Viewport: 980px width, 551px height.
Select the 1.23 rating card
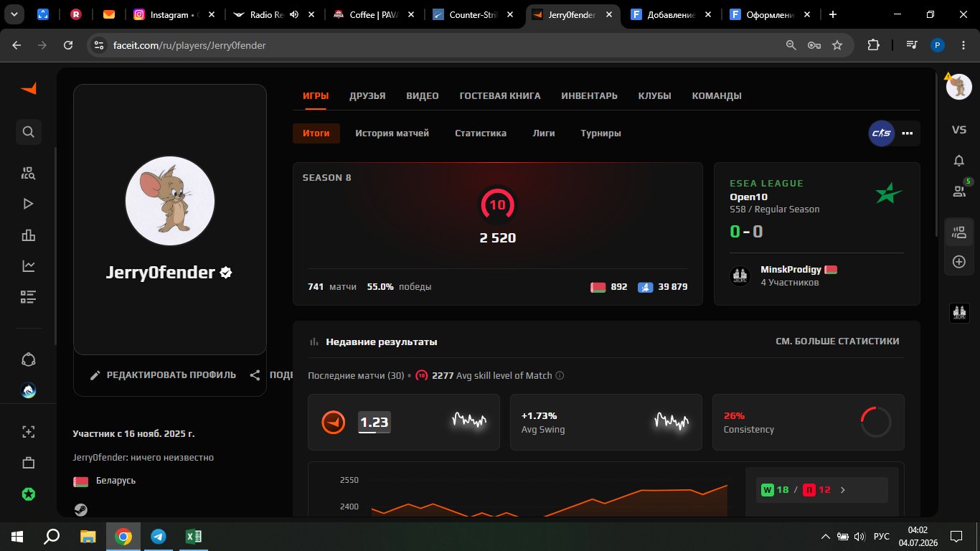[403, 422]
